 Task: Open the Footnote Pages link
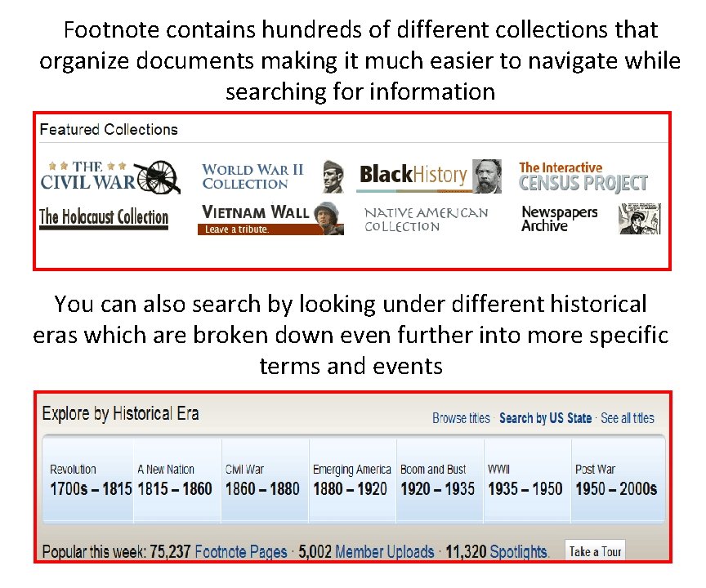pos(241,552)
